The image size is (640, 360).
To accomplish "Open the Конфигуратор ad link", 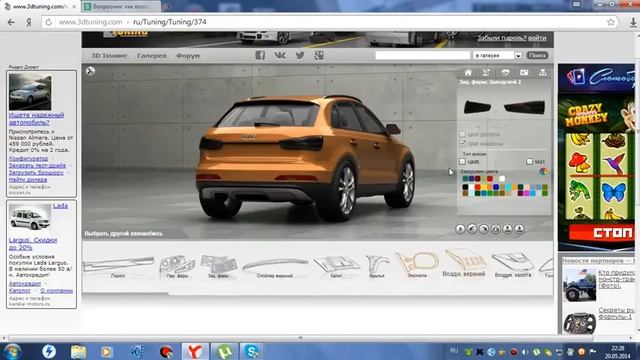I will [29, 158].
